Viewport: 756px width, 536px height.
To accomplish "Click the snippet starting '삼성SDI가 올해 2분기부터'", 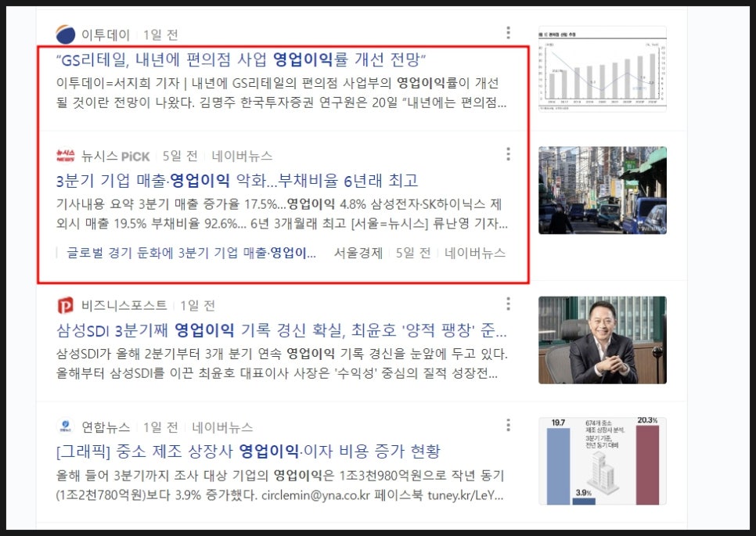I will (x=282, y=363).
